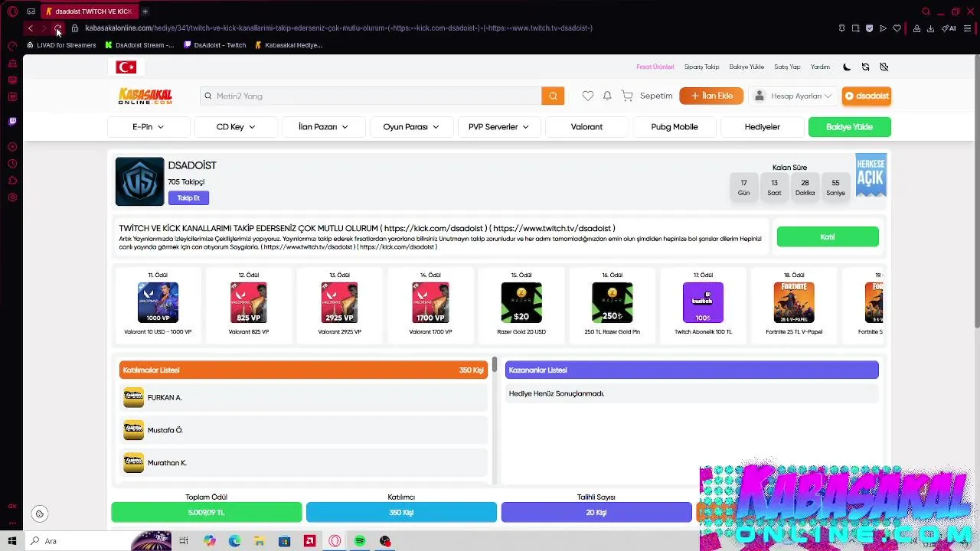
Task: Select the Twitch Abonelik 100 TL prize thumbnail
Action: pos(703,303)
